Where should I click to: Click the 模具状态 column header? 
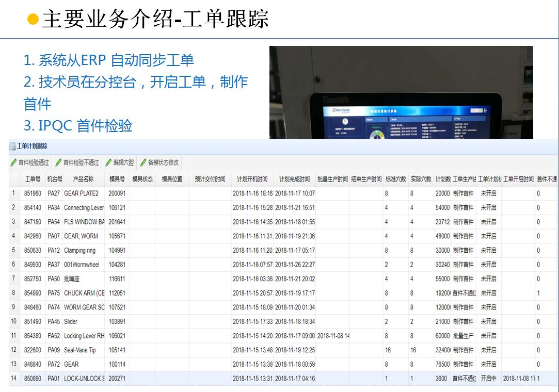pyautogui.click(x=142, y=179)
